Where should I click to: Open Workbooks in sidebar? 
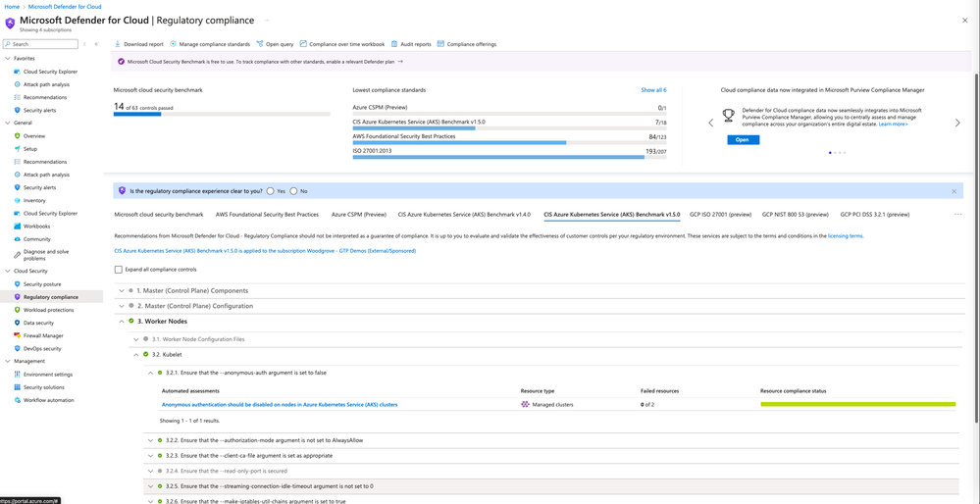(37, 227)
